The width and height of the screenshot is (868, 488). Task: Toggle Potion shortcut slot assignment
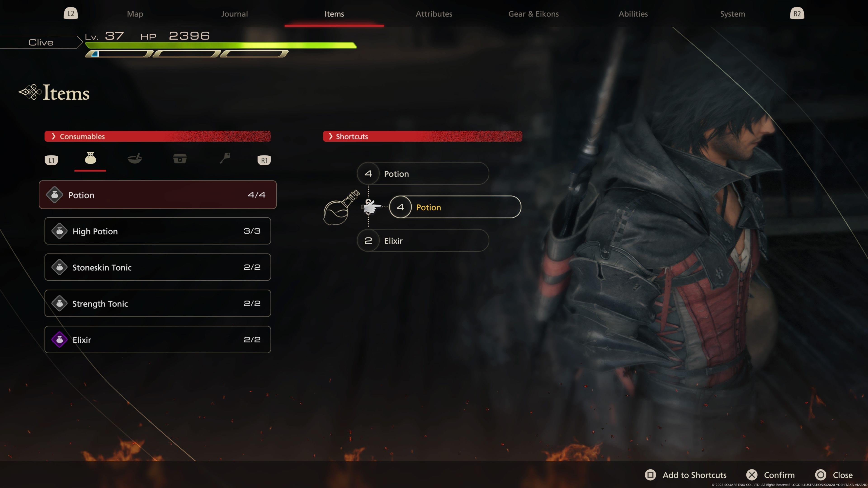click(x=454, y=206)
